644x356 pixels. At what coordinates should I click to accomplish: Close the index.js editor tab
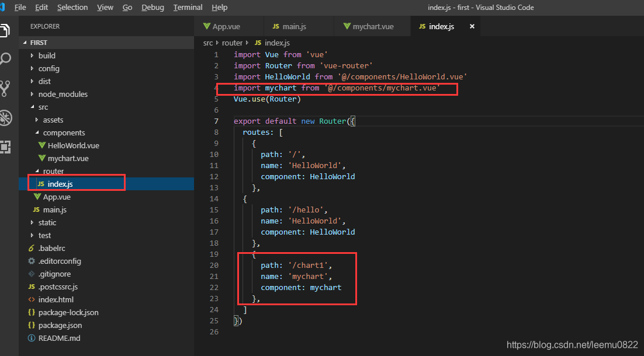[472, 26]
